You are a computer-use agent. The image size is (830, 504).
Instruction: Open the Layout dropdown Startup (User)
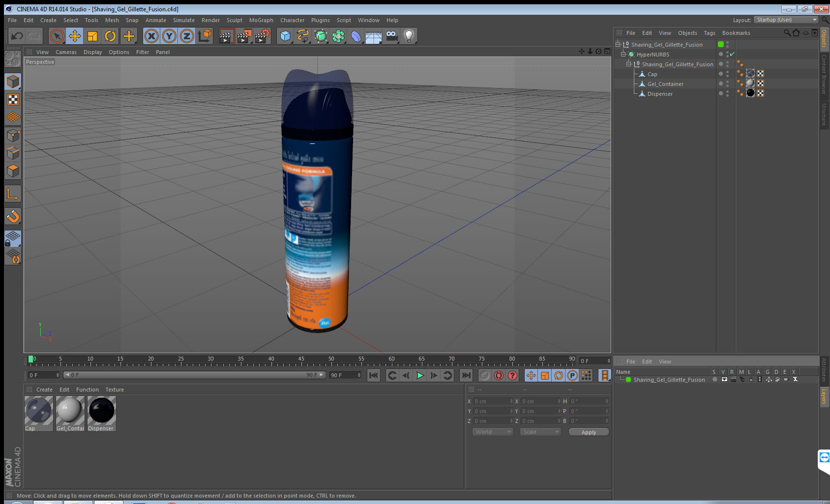[786, 20]
